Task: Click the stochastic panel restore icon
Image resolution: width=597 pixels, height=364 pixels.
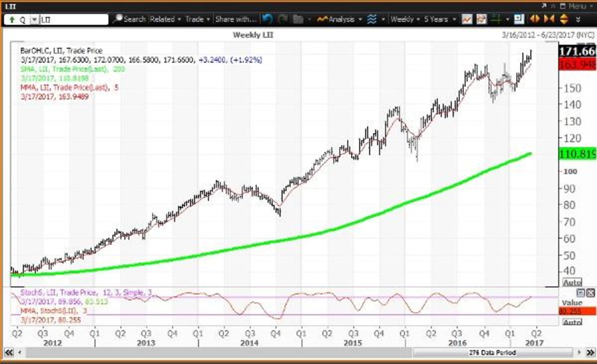Action: click(x=581, y=293)
